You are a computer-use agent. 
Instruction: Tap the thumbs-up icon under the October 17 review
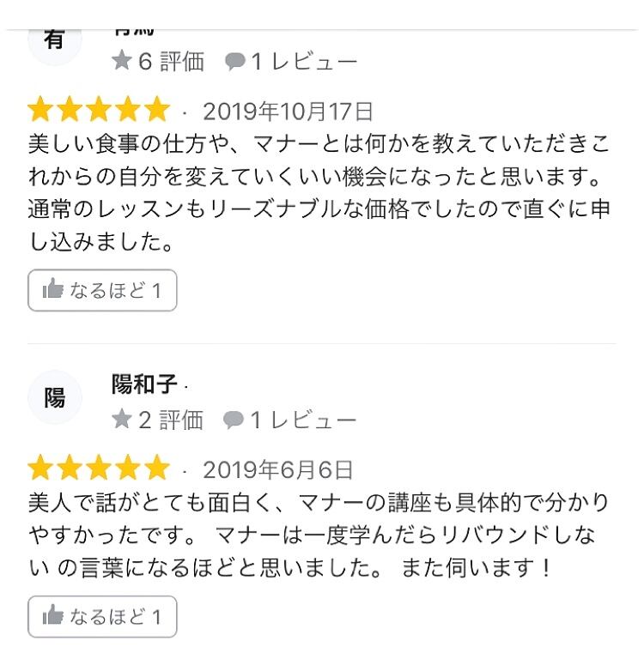pyautogui.click(x=53, y=290)
